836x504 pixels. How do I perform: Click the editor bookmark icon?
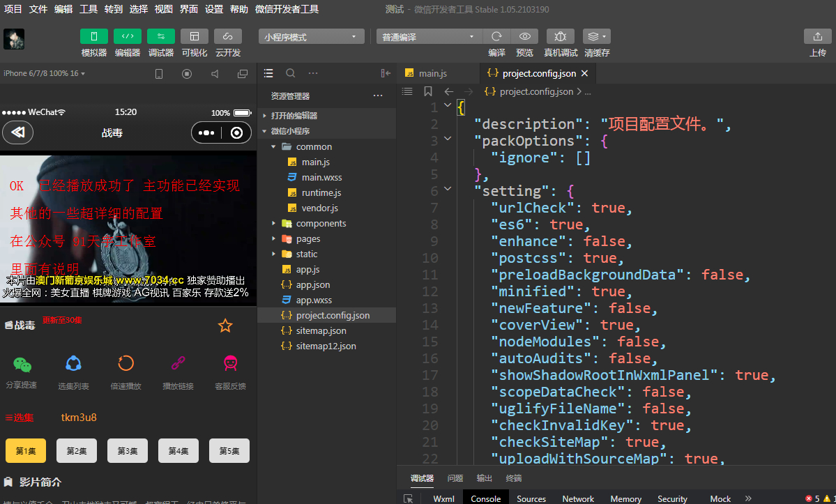tap(427, 91)
